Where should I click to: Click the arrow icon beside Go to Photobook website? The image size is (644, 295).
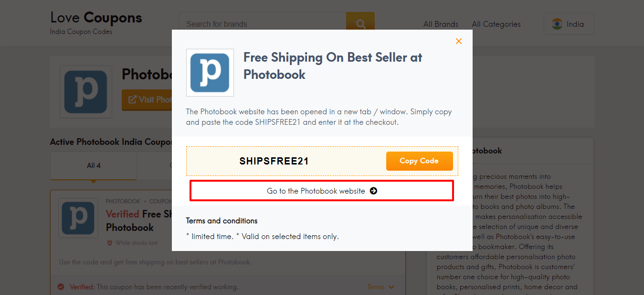pos(374,191)
